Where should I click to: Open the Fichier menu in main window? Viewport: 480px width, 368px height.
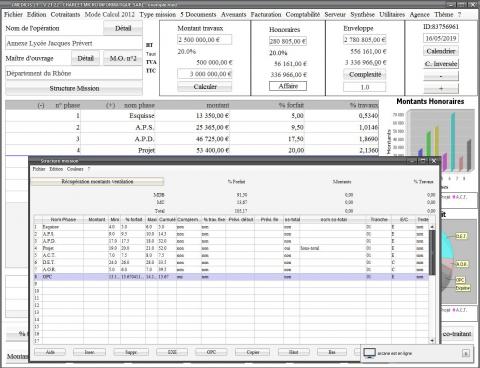13,15
